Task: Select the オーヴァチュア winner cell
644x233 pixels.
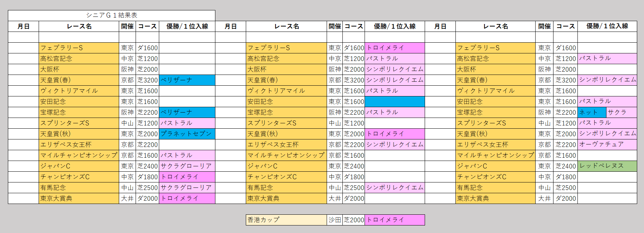Action: [x=607, y=144]
